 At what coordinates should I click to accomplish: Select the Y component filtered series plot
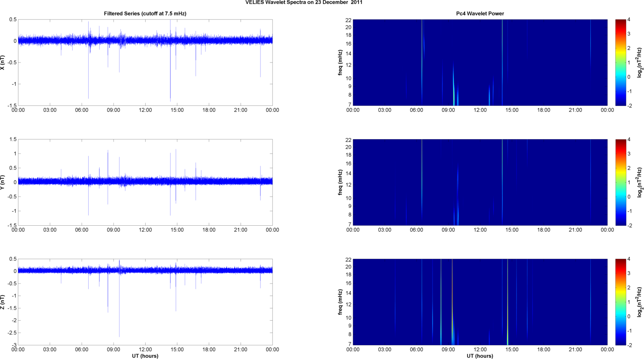[x=145, y=182]
